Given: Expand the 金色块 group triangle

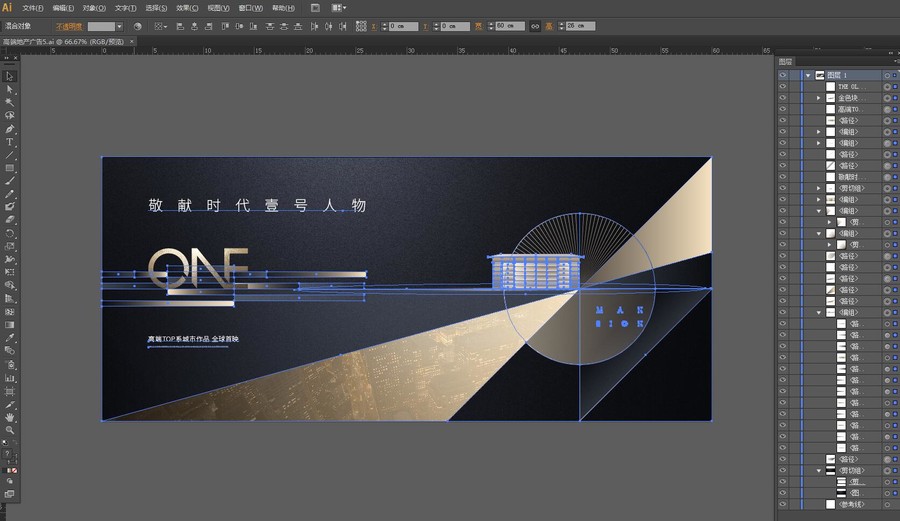Looking at the screenshot, I should (819, 98).
